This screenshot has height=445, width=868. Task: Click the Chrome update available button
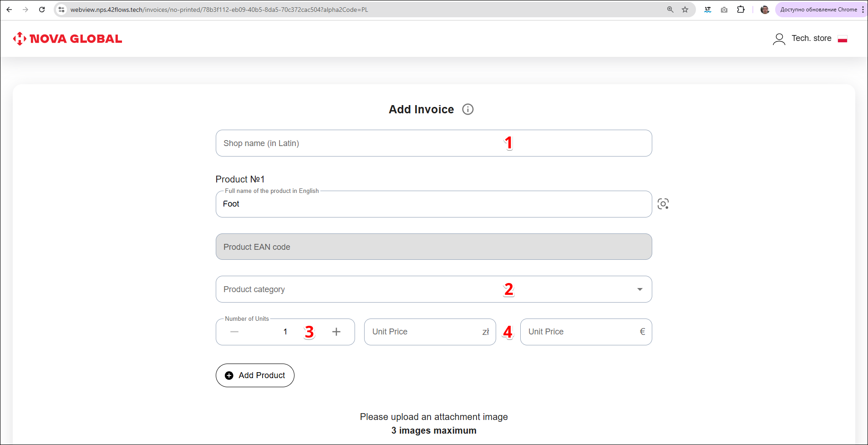click(818, 10)
